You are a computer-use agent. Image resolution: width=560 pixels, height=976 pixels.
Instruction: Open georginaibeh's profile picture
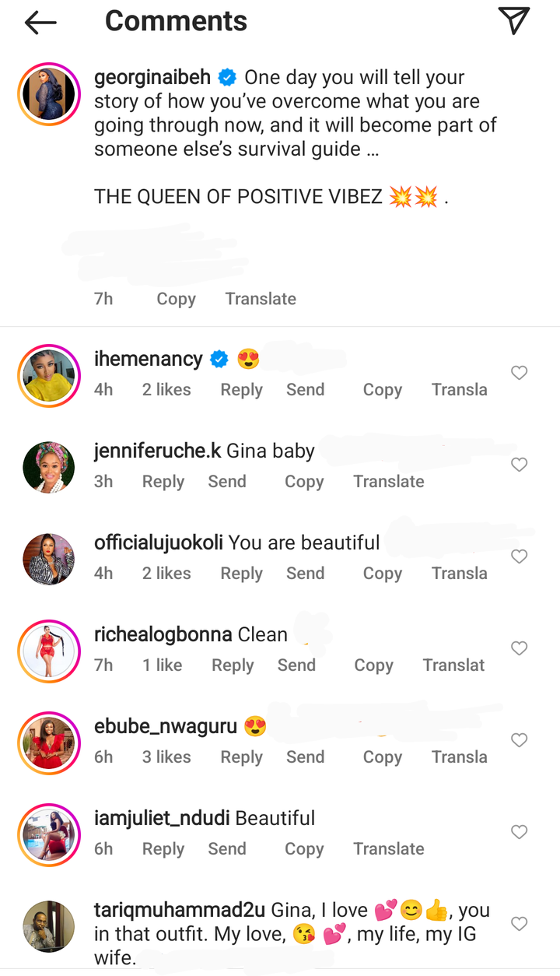49,94
